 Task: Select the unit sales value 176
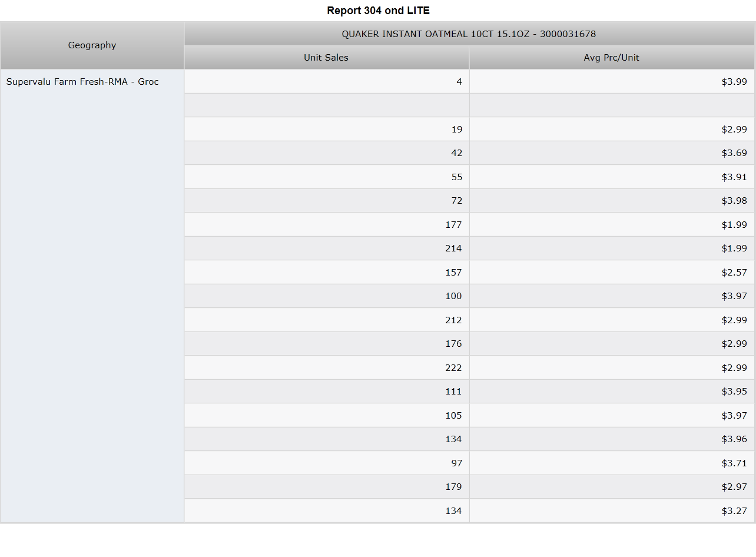327,344
